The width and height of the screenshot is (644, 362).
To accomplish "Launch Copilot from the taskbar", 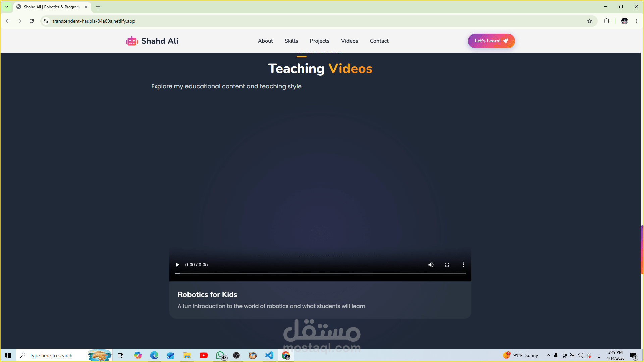I will (138, 355).
